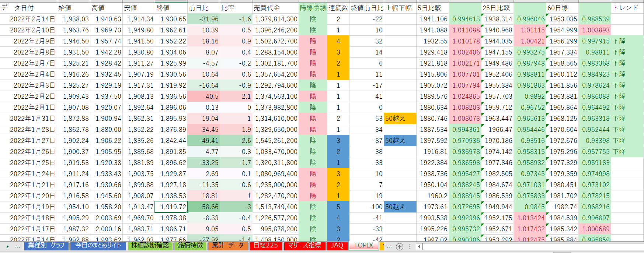644x253 pixels.
Task: Click the 終値 cell showing 1,919.72
Action: 171,207
